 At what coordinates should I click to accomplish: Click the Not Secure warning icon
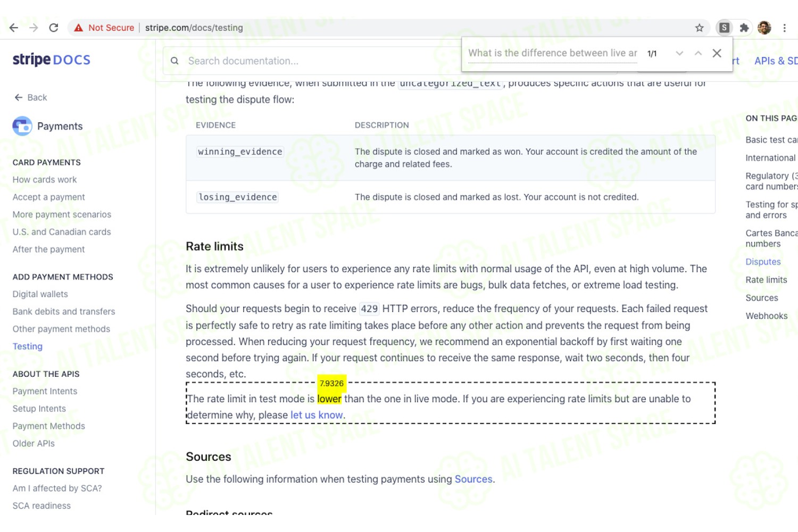(x=79, y=28)
